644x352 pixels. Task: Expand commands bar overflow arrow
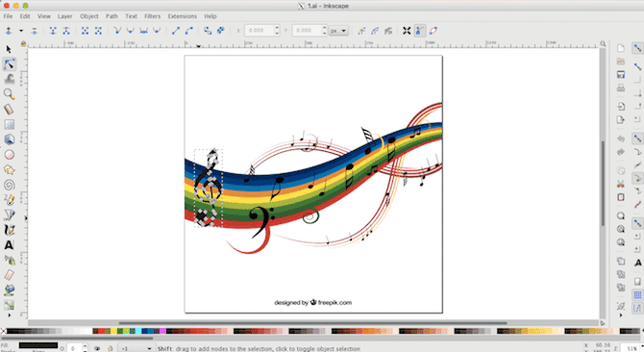click(621, 315)
